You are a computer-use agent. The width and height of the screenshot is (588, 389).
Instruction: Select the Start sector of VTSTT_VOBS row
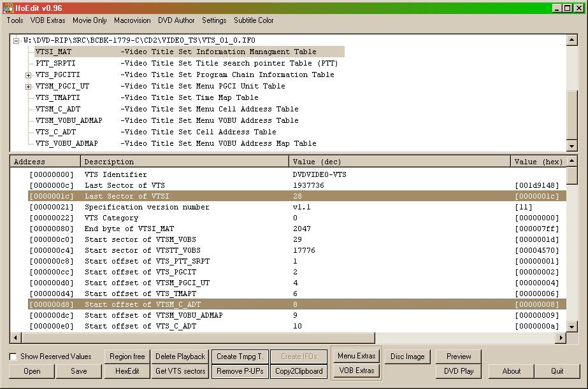point(297,250)
